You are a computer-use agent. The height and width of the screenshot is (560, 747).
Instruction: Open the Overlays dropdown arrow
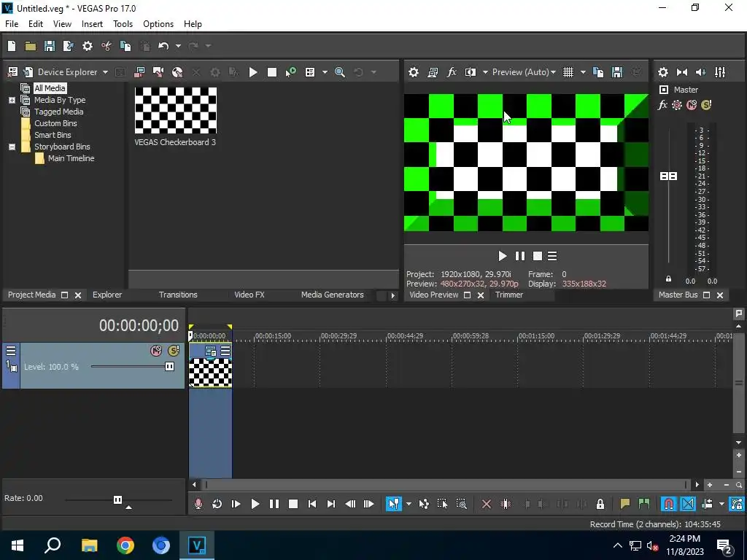583,72
